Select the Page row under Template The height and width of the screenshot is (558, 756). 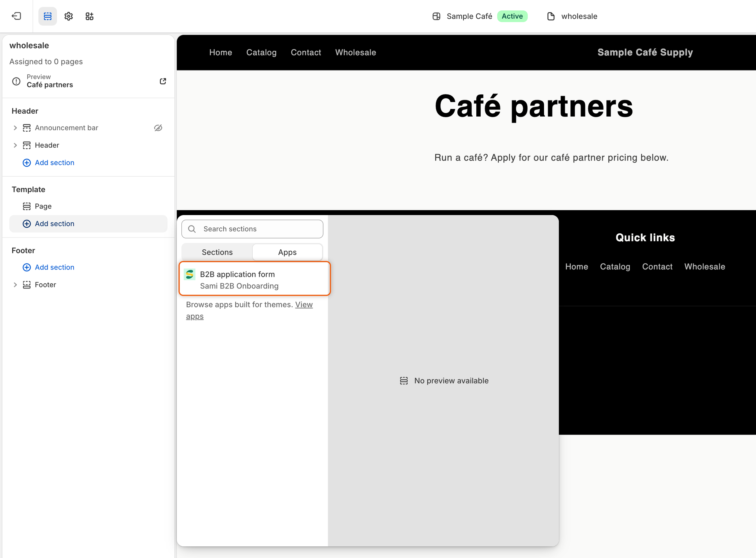tap(88, 206)
